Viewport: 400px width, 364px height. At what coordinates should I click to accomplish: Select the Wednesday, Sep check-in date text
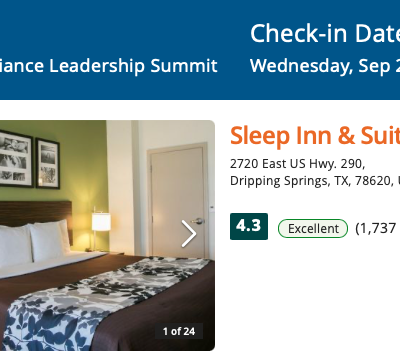point(325,66)
